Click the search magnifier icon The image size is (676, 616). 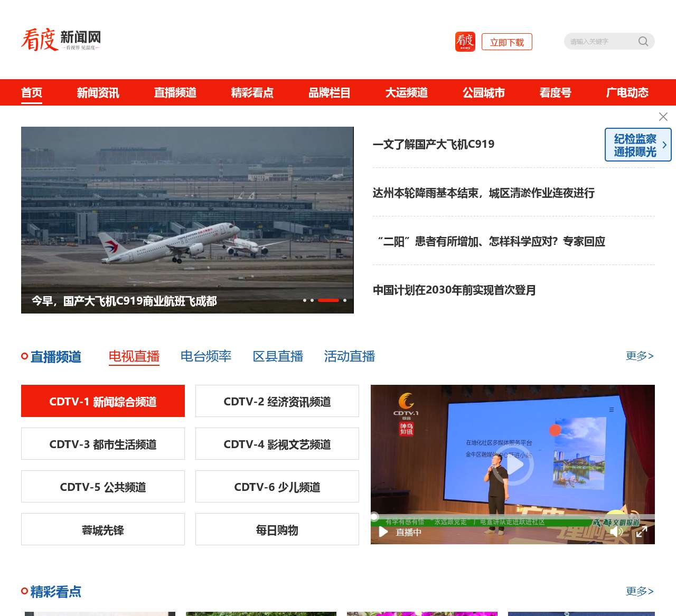[643, 41]
